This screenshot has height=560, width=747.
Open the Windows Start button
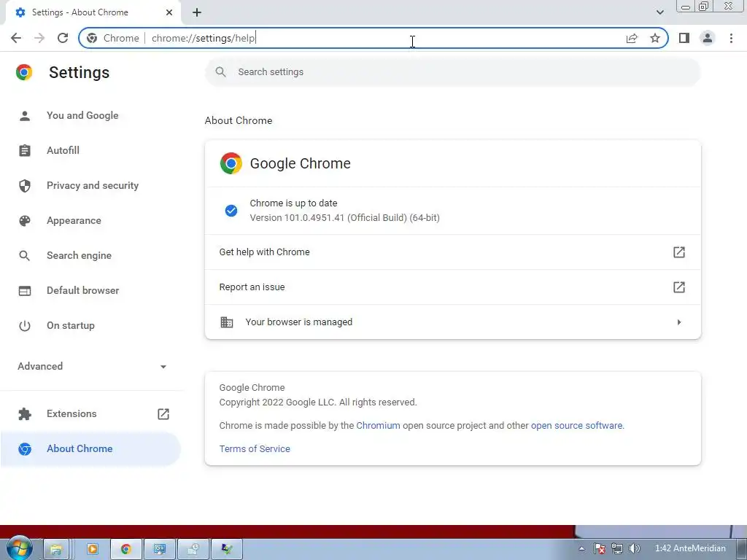pyautogui.click(x=19, y=548)
